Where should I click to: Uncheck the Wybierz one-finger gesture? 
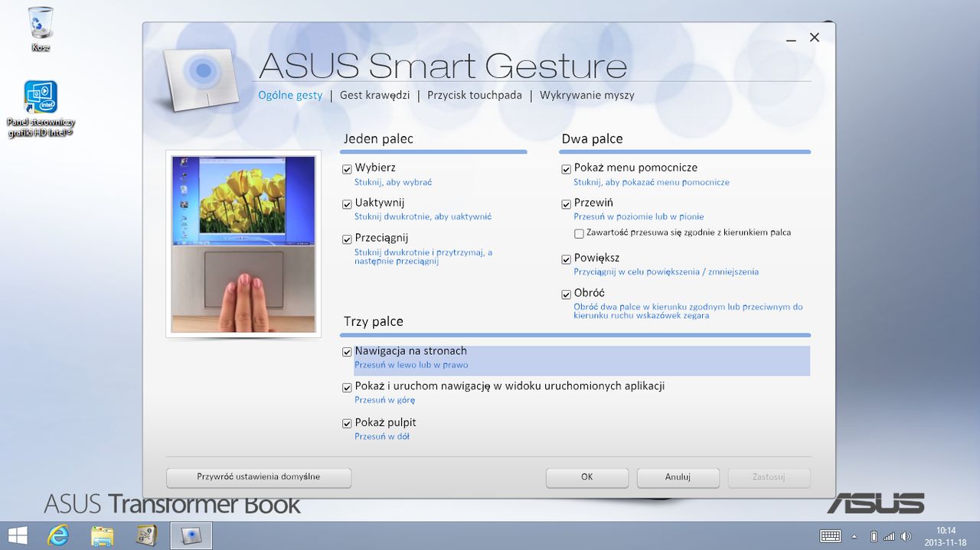click(x=347, y=169)
